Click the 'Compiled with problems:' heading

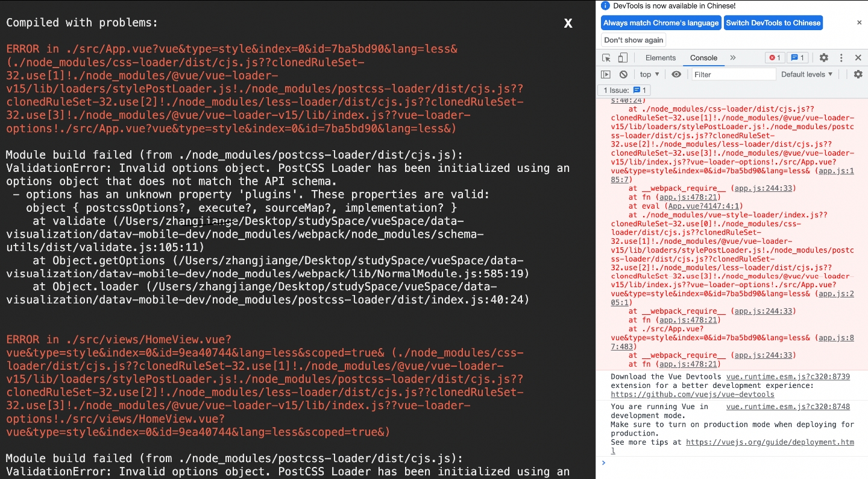pyautogui.click(x=82, y=23)
